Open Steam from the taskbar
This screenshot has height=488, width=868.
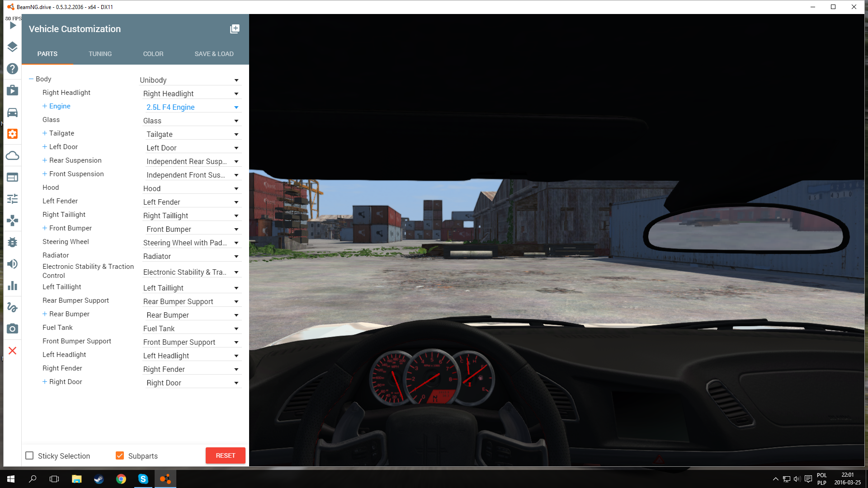click(x=99, y=479)
